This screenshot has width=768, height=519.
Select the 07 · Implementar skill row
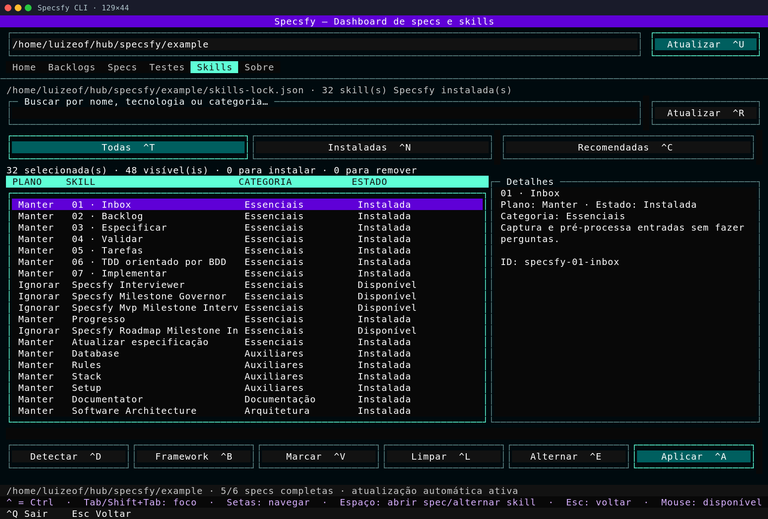247,273
